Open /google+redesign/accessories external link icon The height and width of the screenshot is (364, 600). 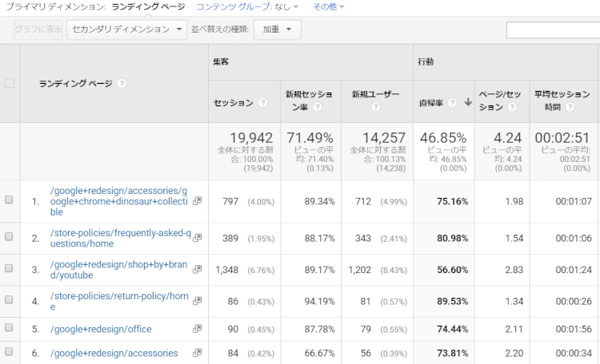click(x=197, y=353)
